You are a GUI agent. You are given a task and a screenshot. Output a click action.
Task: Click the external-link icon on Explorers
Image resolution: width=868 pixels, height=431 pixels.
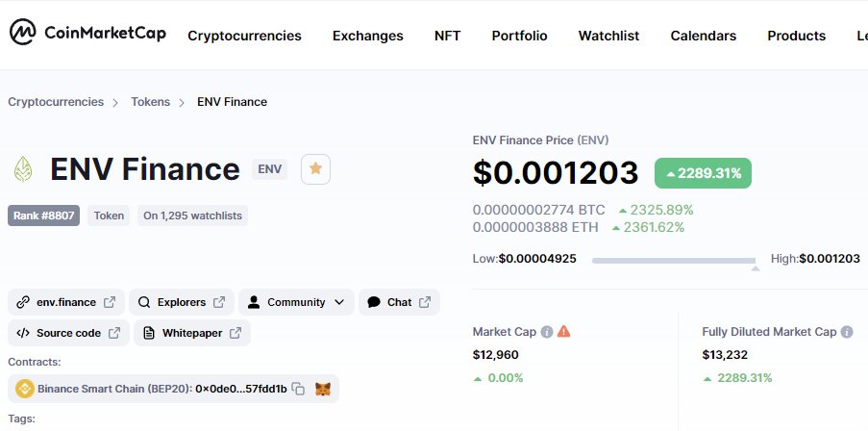point(219,302)
